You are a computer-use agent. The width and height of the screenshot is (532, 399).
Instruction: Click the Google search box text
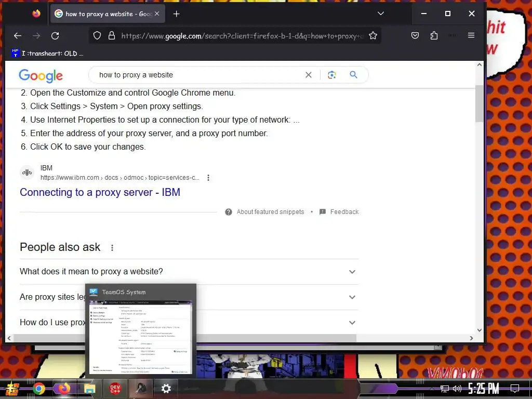pos(136,75)
